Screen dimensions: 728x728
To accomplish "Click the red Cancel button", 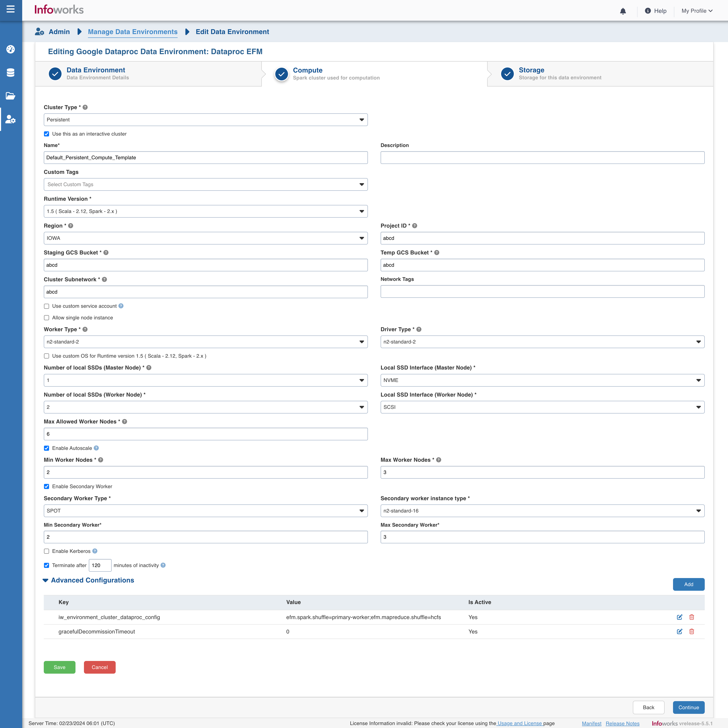I will [x=100, y=668].
